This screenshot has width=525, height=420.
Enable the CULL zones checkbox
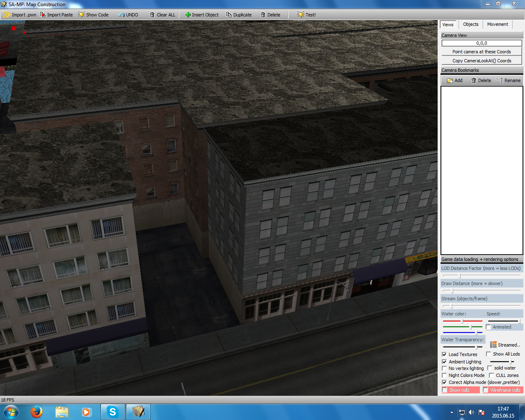click(x=491, y=375)
